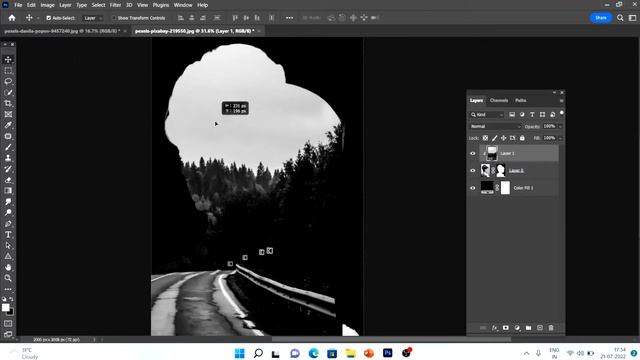The height and width of the screenshot is (360, 640).
Task: Open the Layers panel flyout menu
Action: click(562, 100)
